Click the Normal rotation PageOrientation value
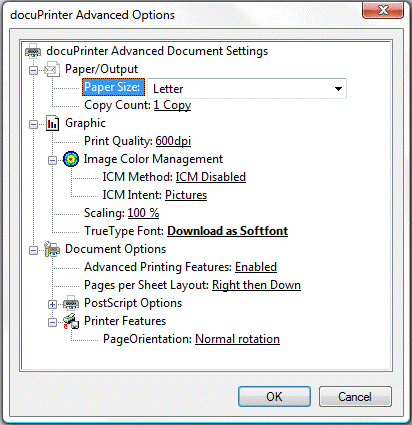This screenshot has width=412, height=425. [x=237, y=339]
